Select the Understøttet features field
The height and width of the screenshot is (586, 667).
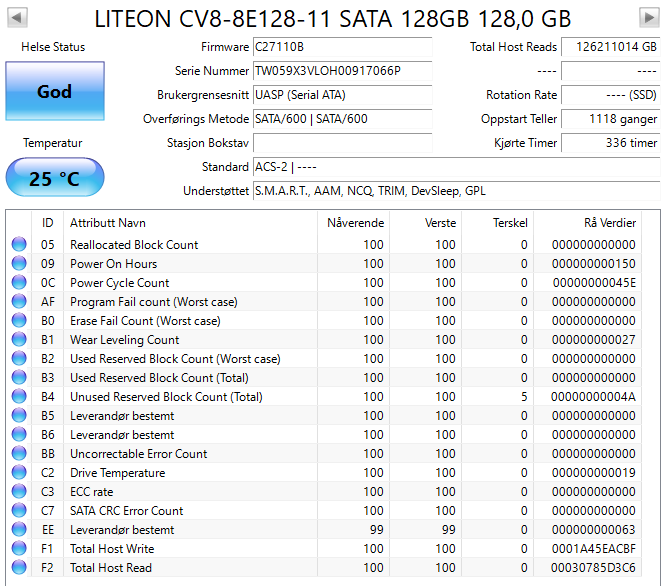456,191
